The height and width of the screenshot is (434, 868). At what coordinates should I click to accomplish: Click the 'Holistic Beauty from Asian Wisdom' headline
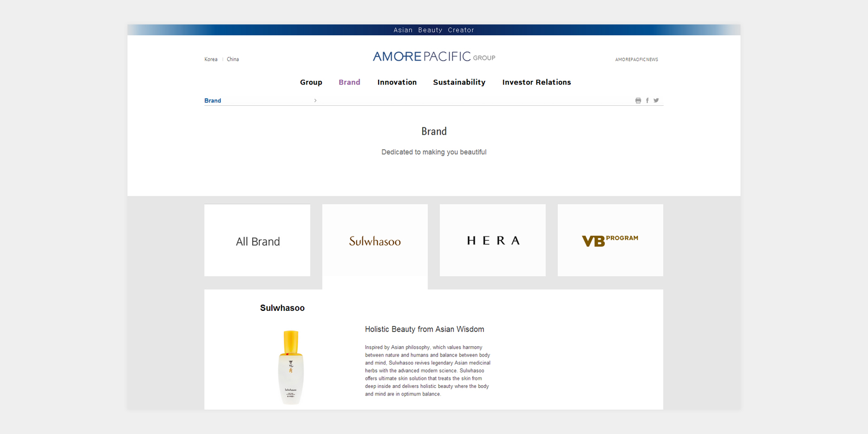[x=424, y=329]
